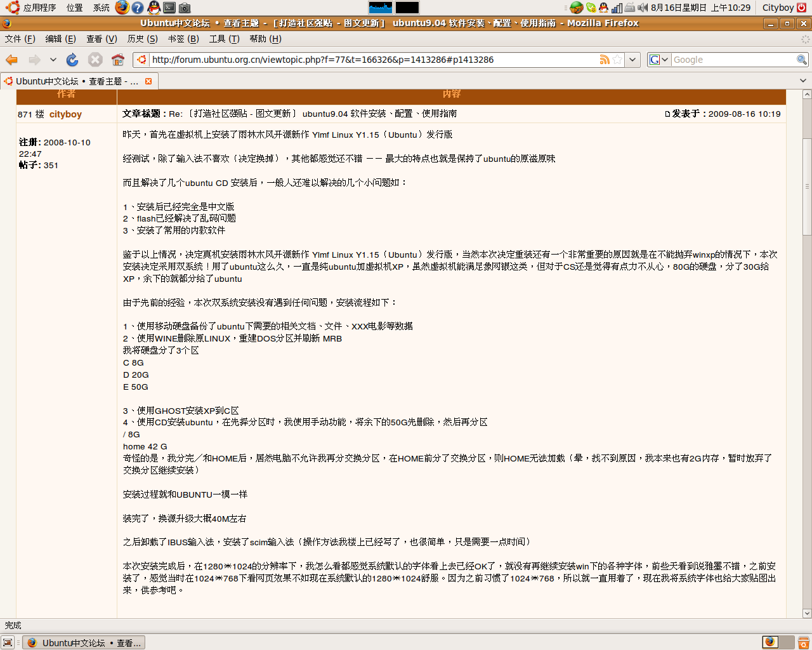Click the site favicon in address bar
Viewport: 812px width, 650px height.
142,60
